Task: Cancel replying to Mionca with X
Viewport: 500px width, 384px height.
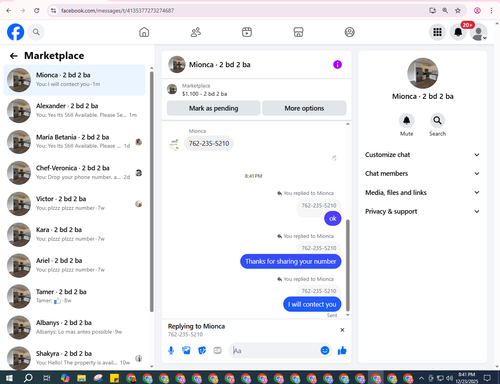Action: (342, 330)
